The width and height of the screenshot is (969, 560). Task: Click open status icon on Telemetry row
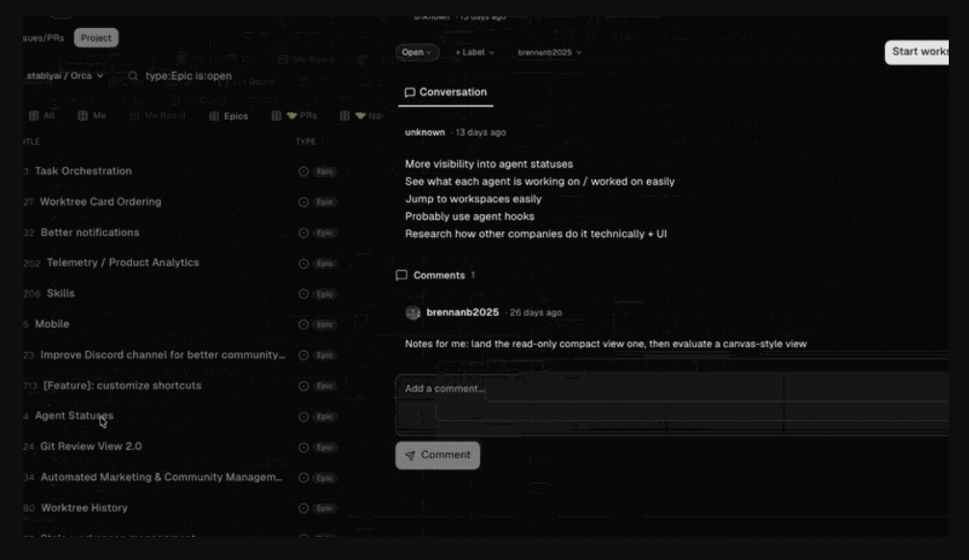[304, 263]
